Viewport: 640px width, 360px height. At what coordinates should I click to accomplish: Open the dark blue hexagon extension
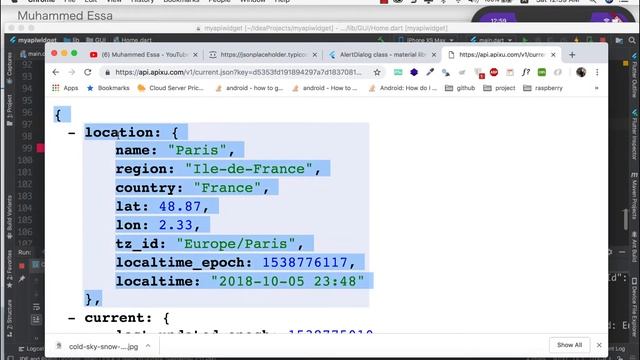[414, 72]
